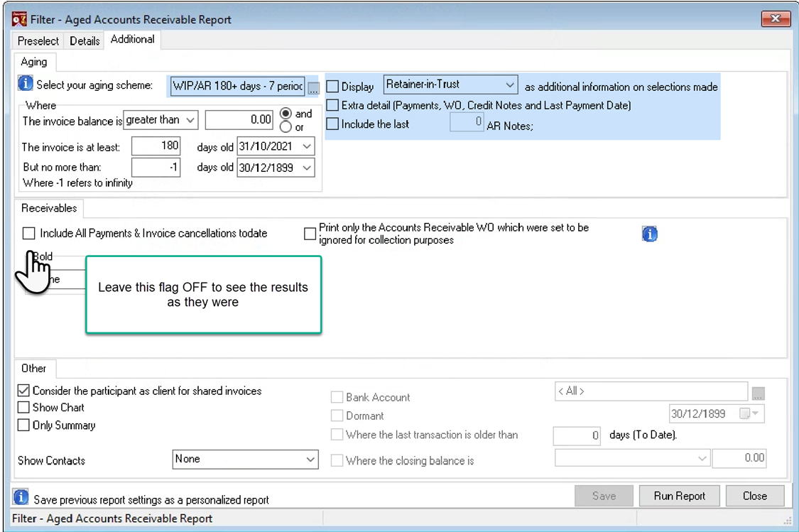Click the Close button
799x532 pixels.
755,496
